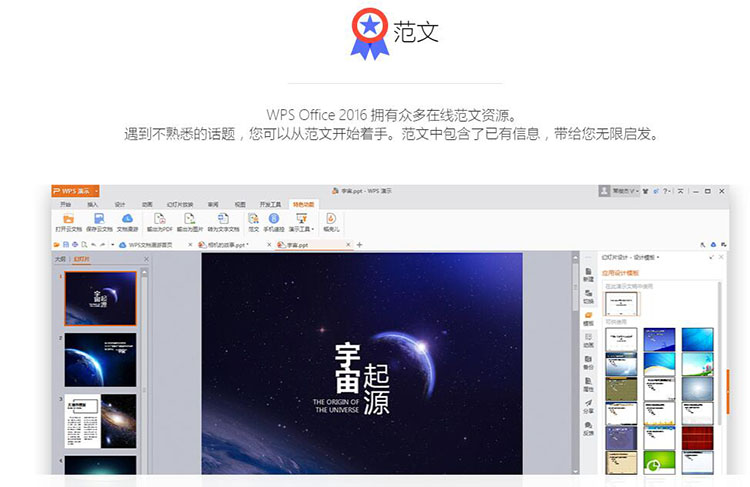The image size is (750, 487).
Task: Open 手机遥控 phone remote tool
Action: click(x=274, y=219)
